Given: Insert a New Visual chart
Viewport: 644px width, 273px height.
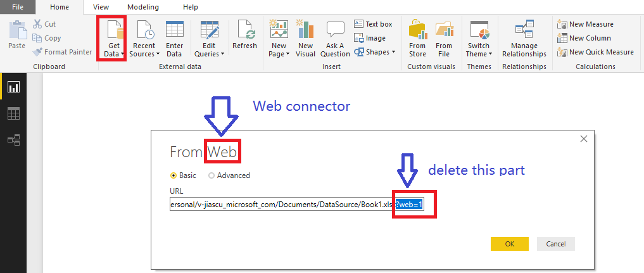Looking at the screenshot, I should (305, 38).
